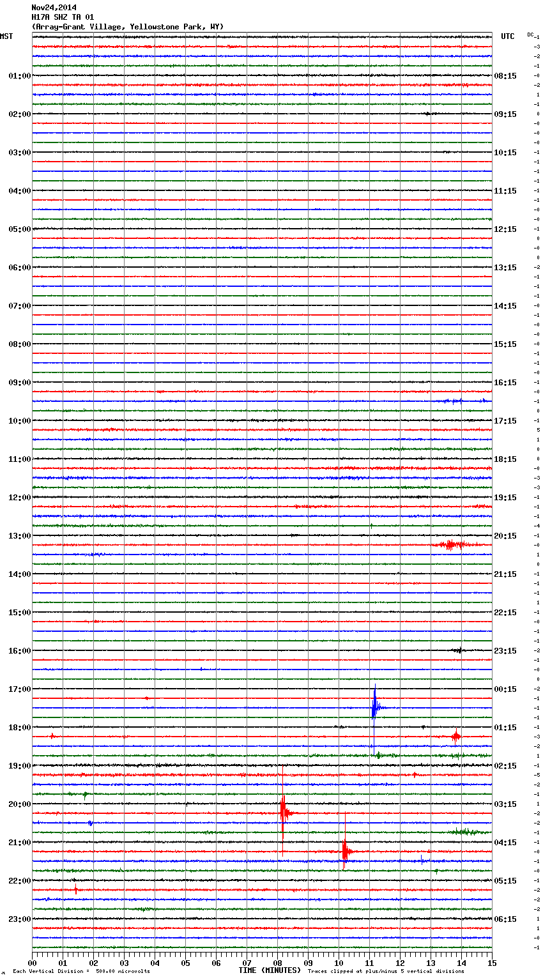Click the bottom minute-axis tick label 06

216,963
